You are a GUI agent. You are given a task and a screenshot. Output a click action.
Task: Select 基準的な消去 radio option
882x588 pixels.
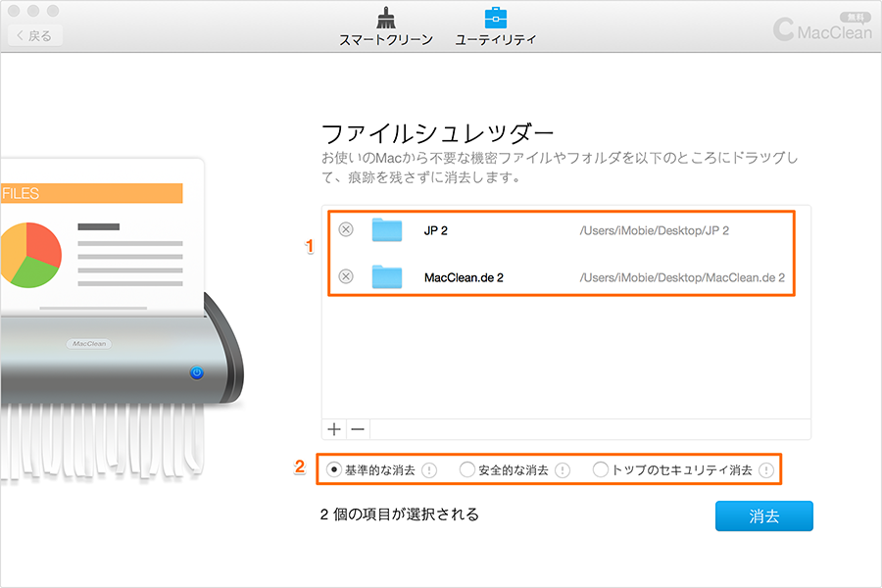point(333,469)
